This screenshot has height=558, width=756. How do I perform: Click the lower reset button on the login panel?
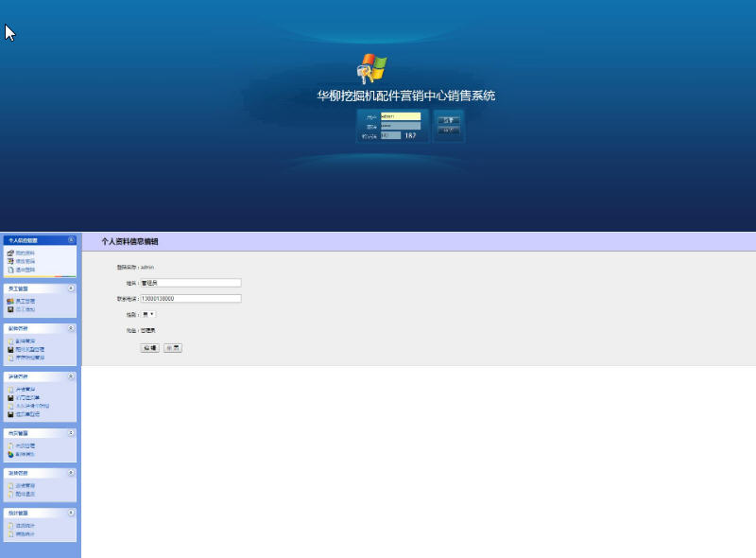[448, 131]
